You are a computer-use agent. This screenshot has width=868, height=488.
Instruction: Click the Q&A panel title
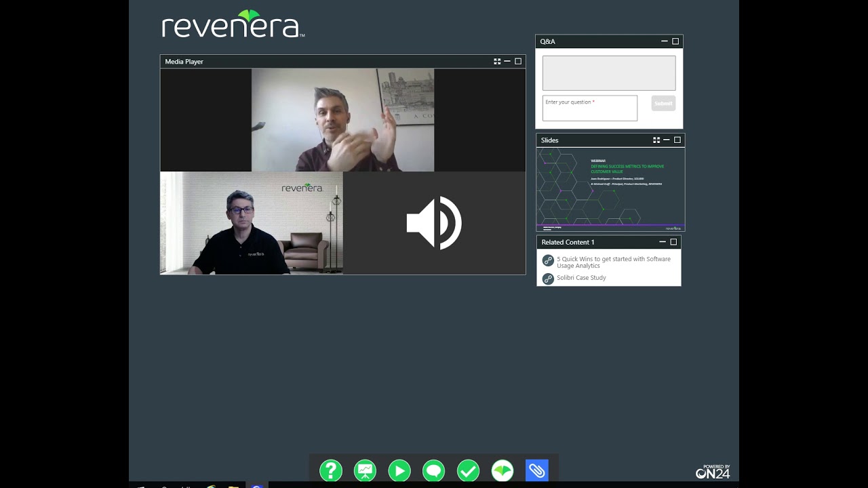click(x=547, y=41)
